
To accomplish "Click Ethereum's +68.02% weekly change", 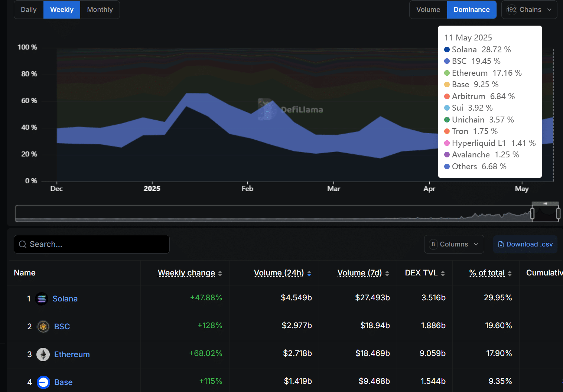I will click(206, 353).
